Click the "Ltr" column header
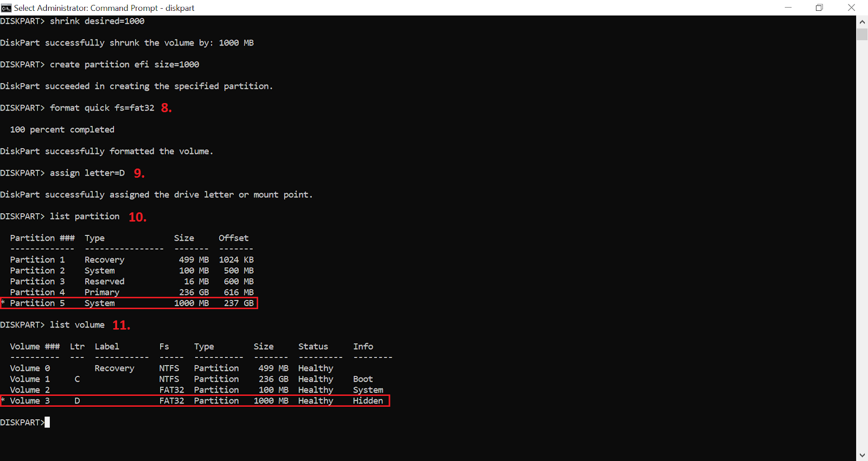Image resolution: width=868 pixels, height=461 pixels. pyautogui.click(x=77, y=347)
